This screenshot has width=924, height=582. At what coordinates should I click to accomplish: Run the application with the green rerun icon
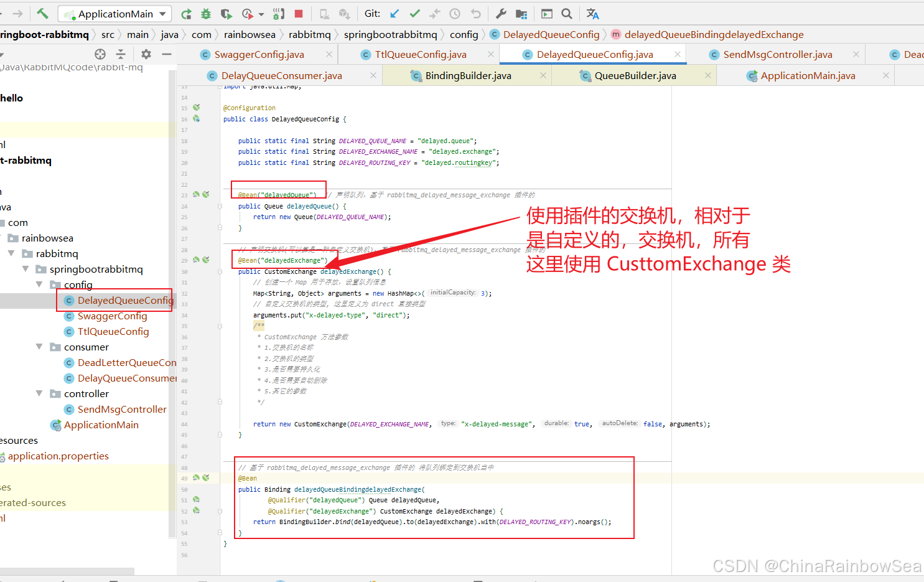click(x=186, y=14)
